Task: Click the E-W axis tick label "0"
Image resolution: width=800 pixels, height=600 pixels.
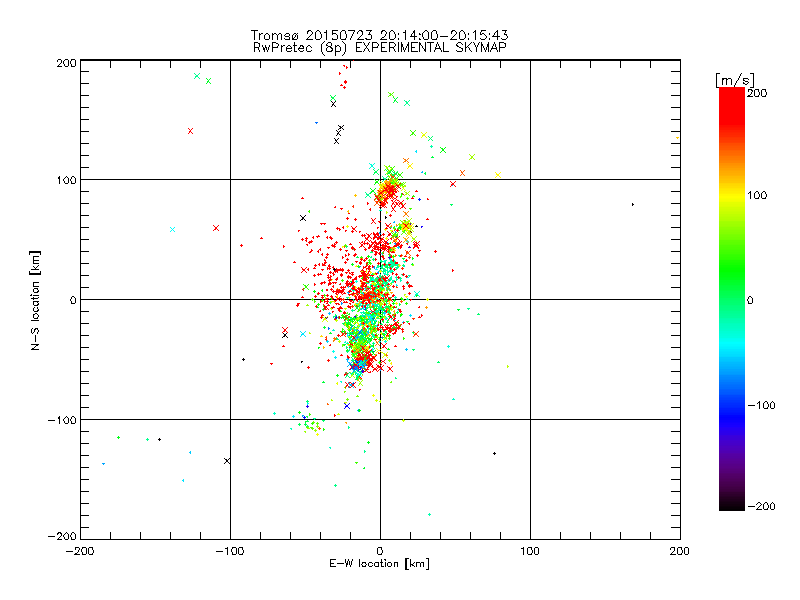Action: (x=380, y=551)
